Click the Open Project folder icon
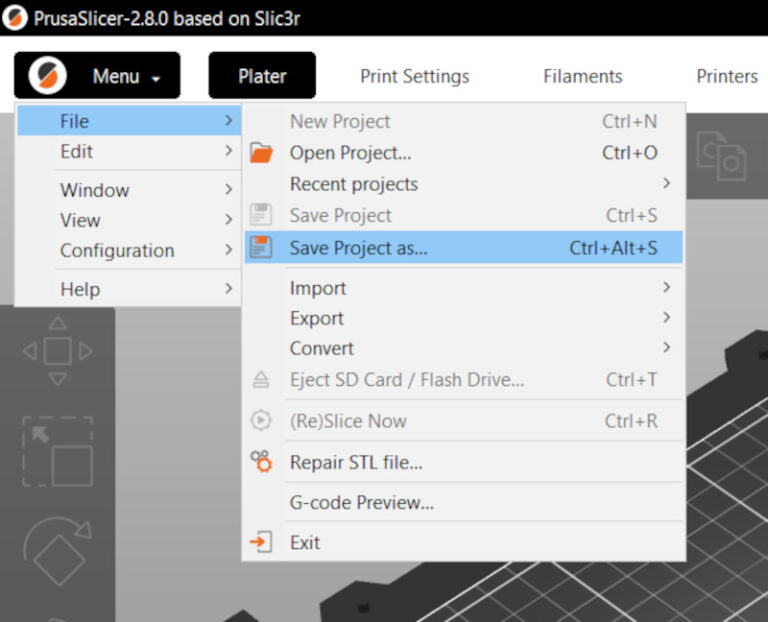The height and width of the screenshot is (622, 768). tap(261, 153)
